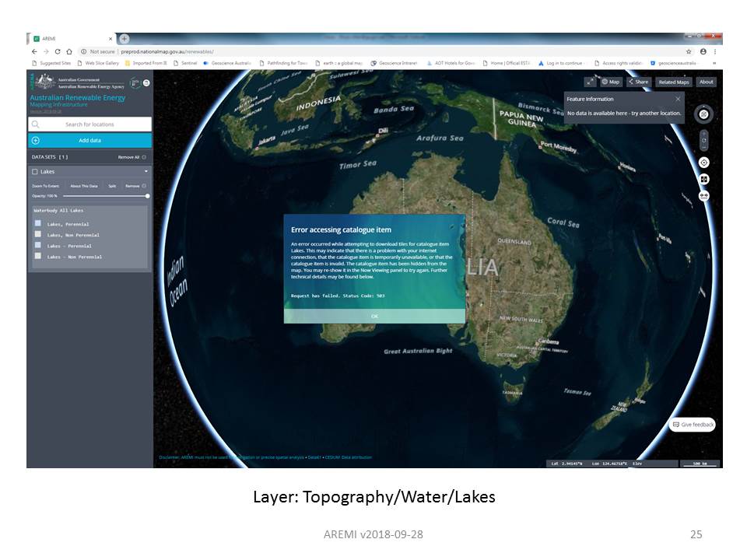
Task: Open the Home Official ESTA bookmark
Action: [x=507, y=63]
